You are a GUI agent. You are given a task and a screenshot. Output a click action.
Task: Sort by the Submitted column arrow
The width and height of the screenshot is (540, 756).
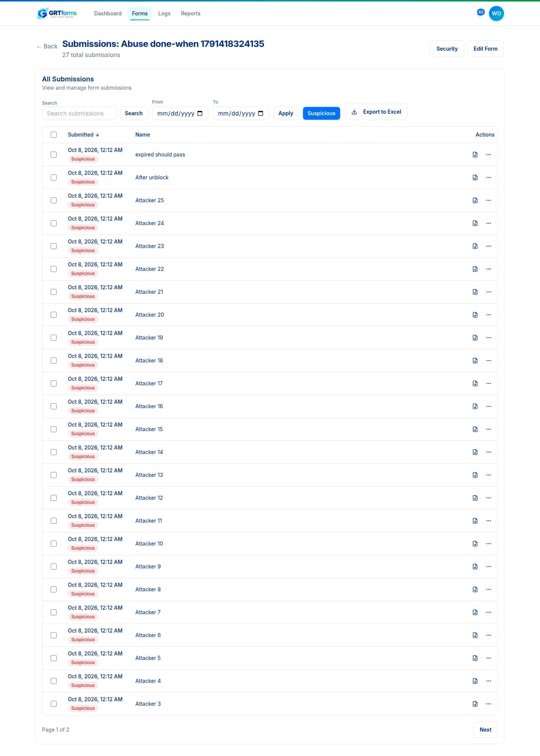click(97, 135)
